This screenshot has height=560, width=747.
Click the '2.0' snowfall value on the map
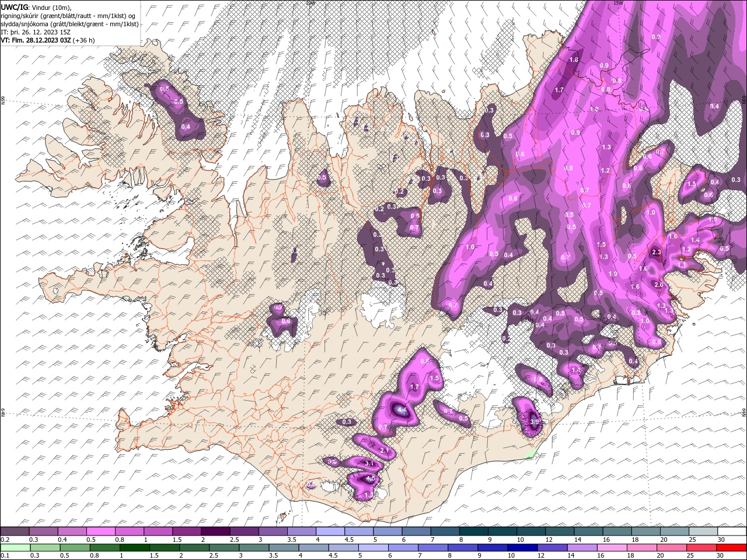(659, 285)
